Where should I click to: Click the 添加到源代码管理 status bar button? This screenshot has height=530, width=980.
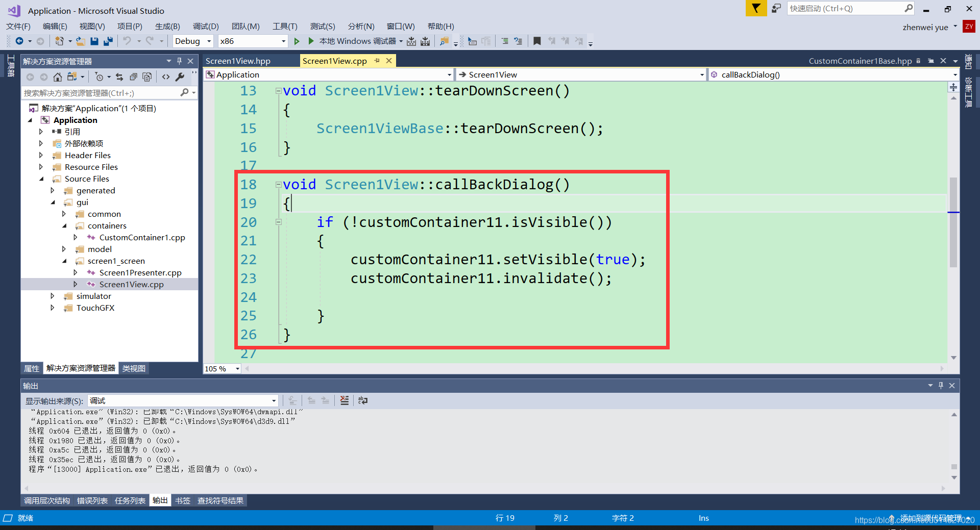pyautogui.click(x=930, y=518)
